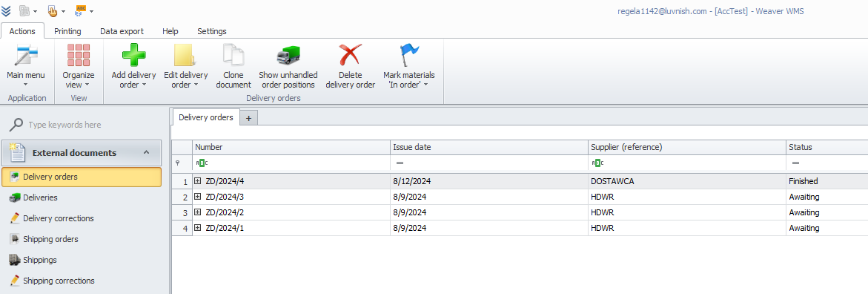Sort by Supplier (reference) column header
The width and height of the screenshot is (868, 294).
pos(687,147)
